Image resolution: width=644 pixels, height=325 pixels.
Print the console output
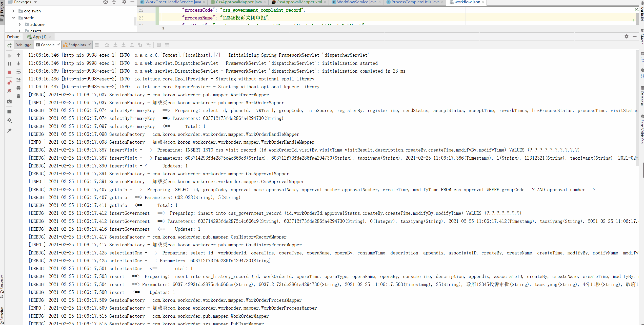tap(18, 88)
